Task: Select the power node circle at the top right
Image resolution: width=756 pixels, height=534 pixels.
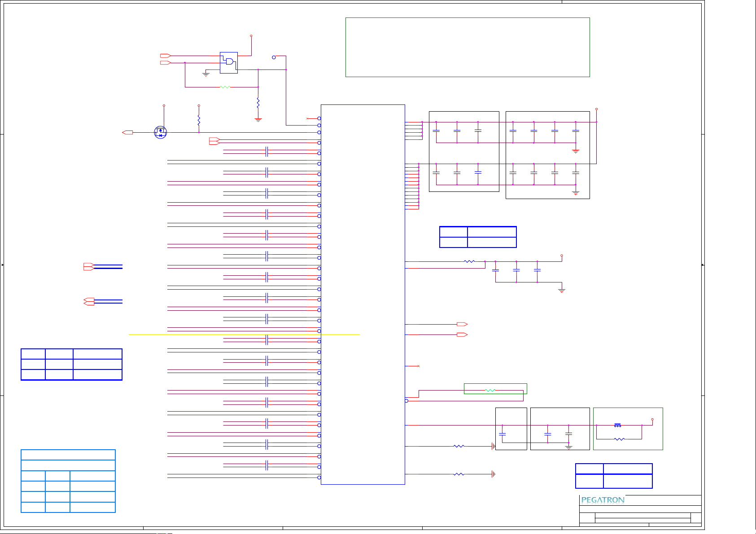Action: 596,109
